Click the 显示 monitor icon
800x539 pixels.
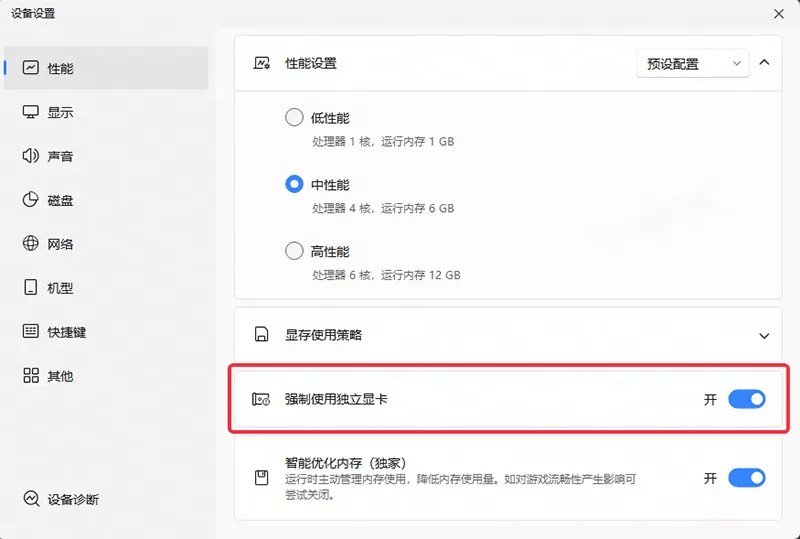(31, 112)
